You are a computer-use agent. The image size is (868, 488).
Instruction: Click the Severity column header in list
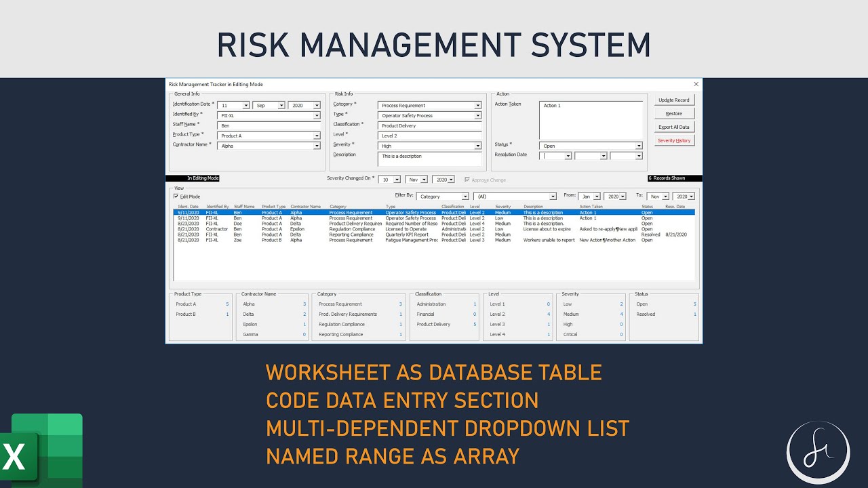[x=502, y=207]
